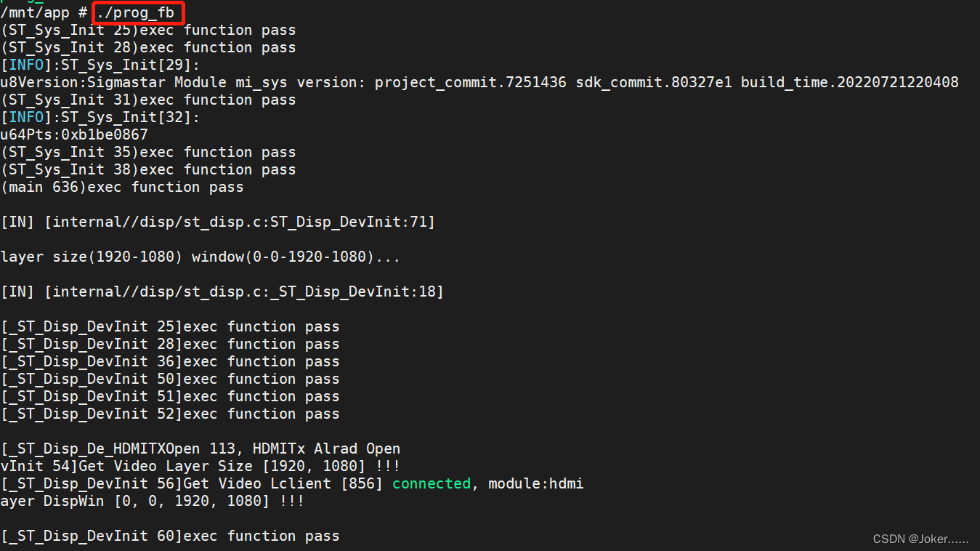This screenshot has height=551, width=980.
Task: Click the HDMITx Alrad Open message
Action: coord(326,449)
